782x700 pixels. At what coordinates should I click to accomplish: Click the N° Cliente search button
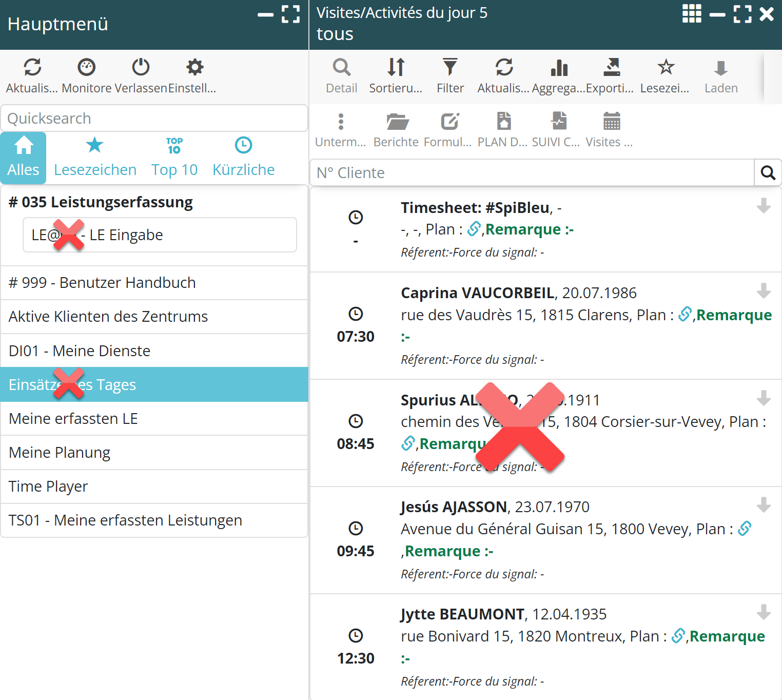coord(768,173)
